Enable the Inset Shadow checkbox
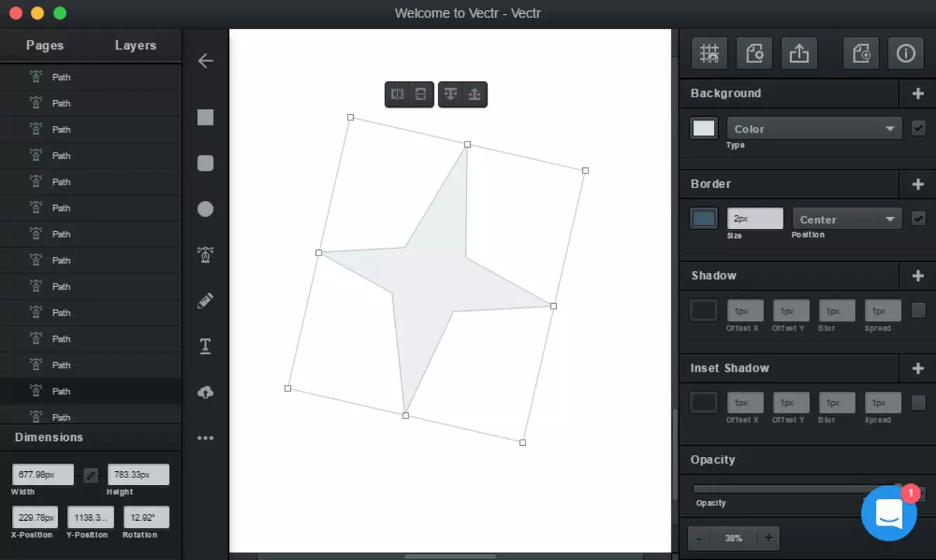The height and width of the screenshot is (560, 936). coord(918,402)
